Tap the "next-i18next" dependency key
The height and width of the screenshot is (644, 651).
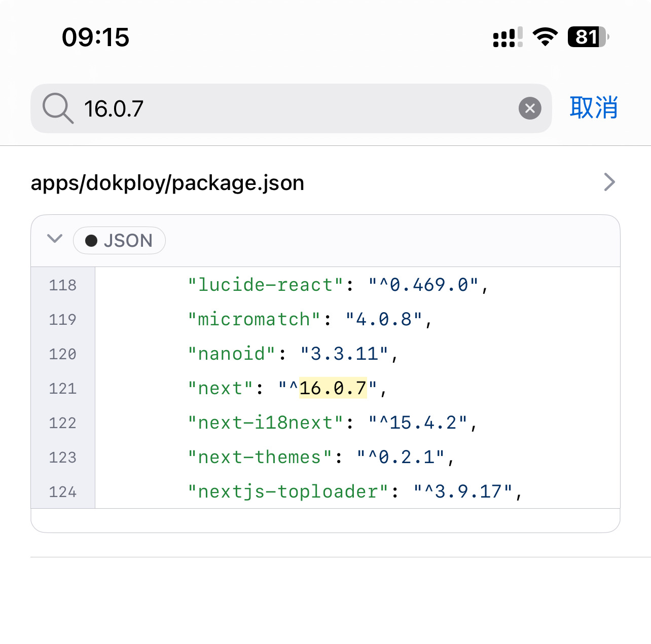click(266, 423)
